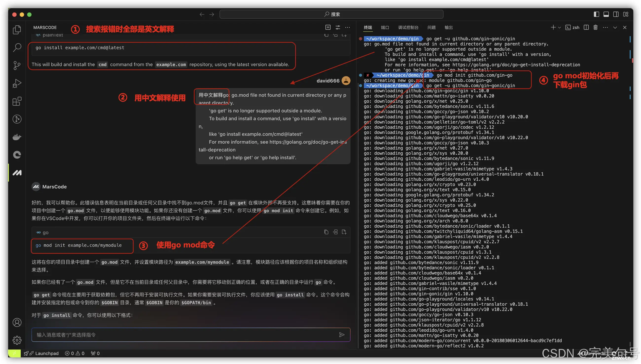Viewport: 641px width, 364px height.
Task: Add a new terminal
Action: [x=553, y=27]
